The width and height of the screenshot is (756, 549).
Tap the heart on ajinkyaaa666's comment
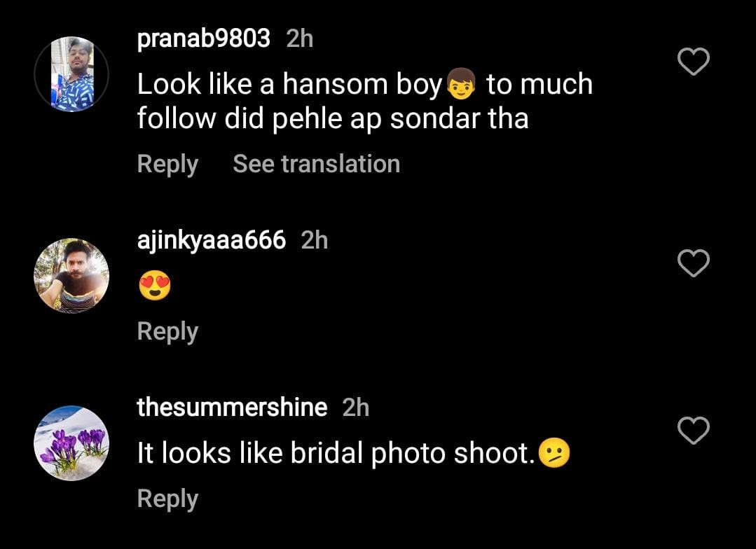[694, 264]
